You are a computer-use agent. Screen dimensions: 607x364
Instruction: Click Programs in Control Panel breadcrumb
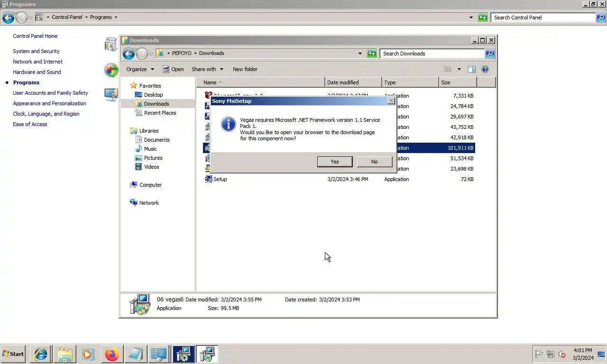pyautogui.click(x=101, y=17)
